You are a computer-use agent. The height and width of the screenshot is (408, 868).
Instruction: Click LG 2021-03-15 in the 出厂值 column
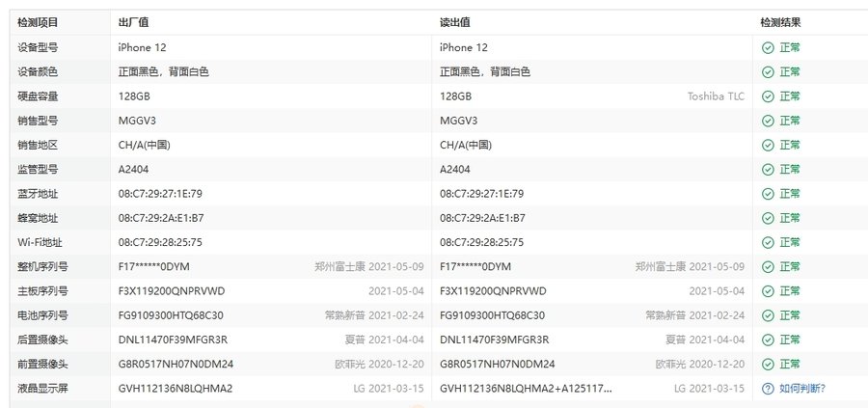tap(389, 389)
